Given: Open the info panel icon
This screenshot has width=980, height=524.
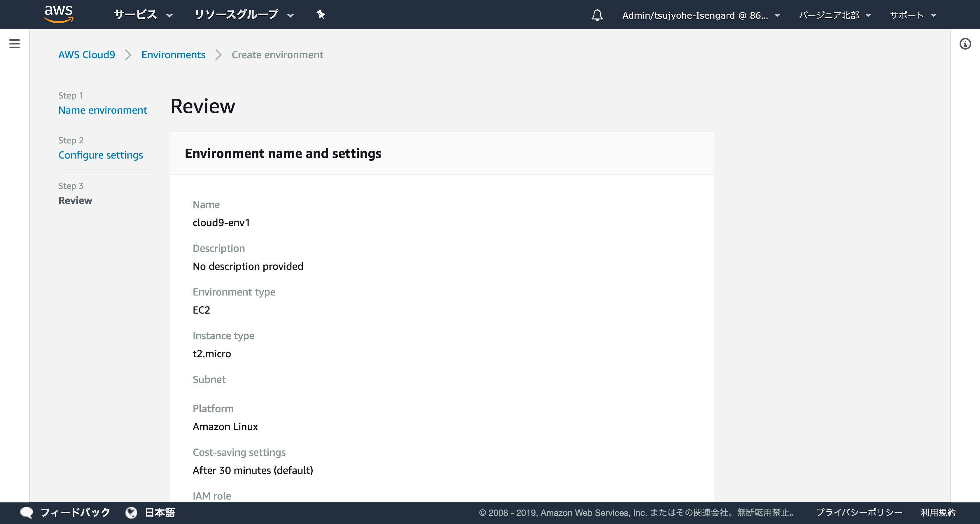Looking at the screenshot, I should click(965, 44).
